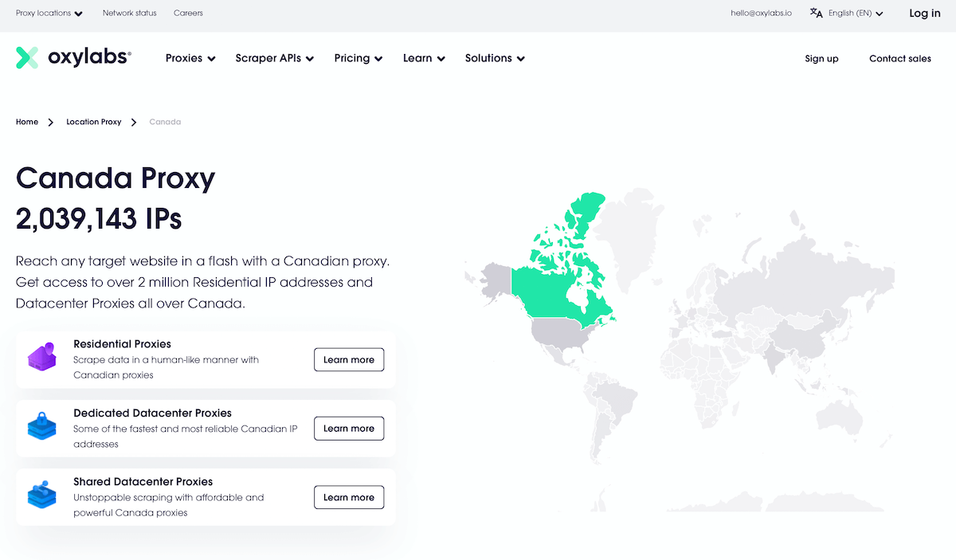Open the Pricing dropdown menu

tap(358, 58)
